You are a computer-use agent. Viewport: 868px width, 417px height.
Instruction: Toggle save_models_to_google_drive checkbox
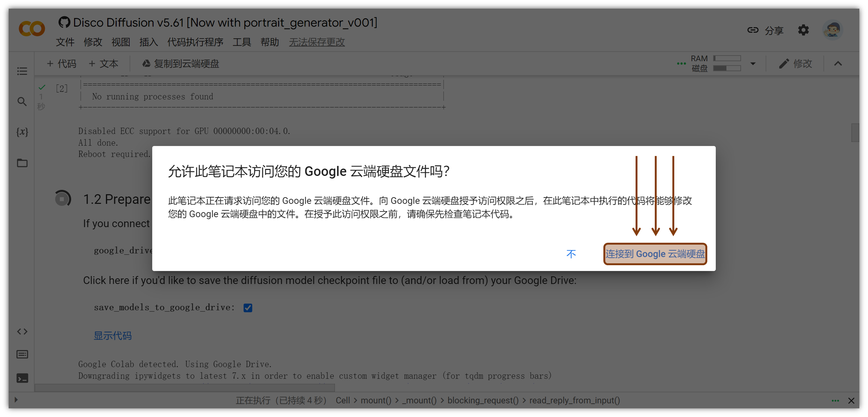point(248,308)
